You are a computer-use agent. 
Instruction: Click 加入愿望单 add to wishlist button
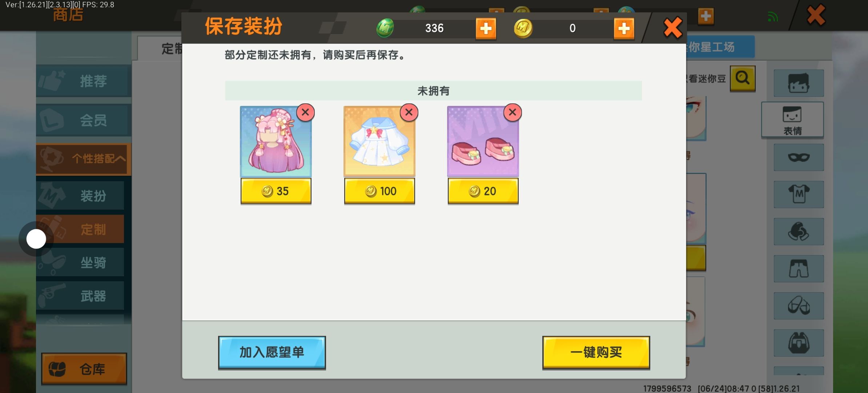272,353
